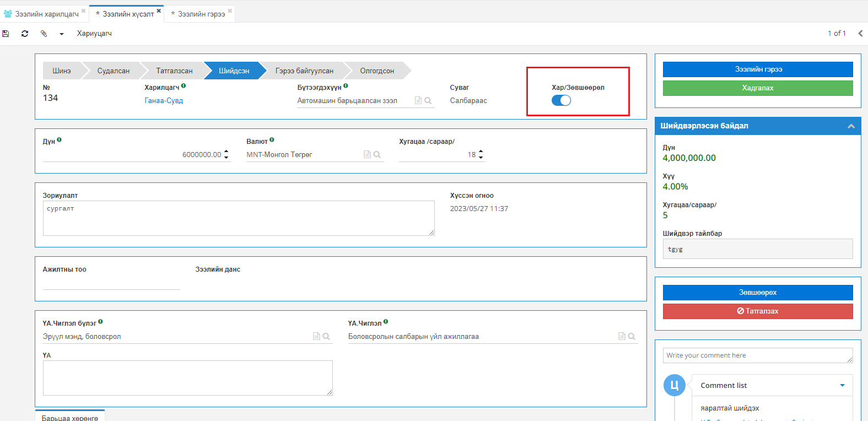Viewport: 868px width, 421px height.
Task: Click the Дүн amount stepper arrows
Action: [227, 155]
